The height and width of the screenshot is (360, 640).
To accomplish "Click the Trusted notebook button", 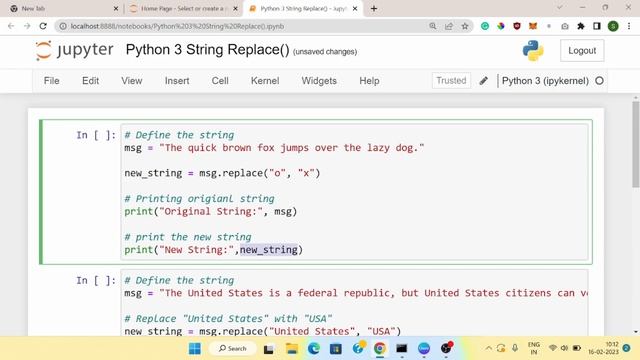I will tap(451, 80).
